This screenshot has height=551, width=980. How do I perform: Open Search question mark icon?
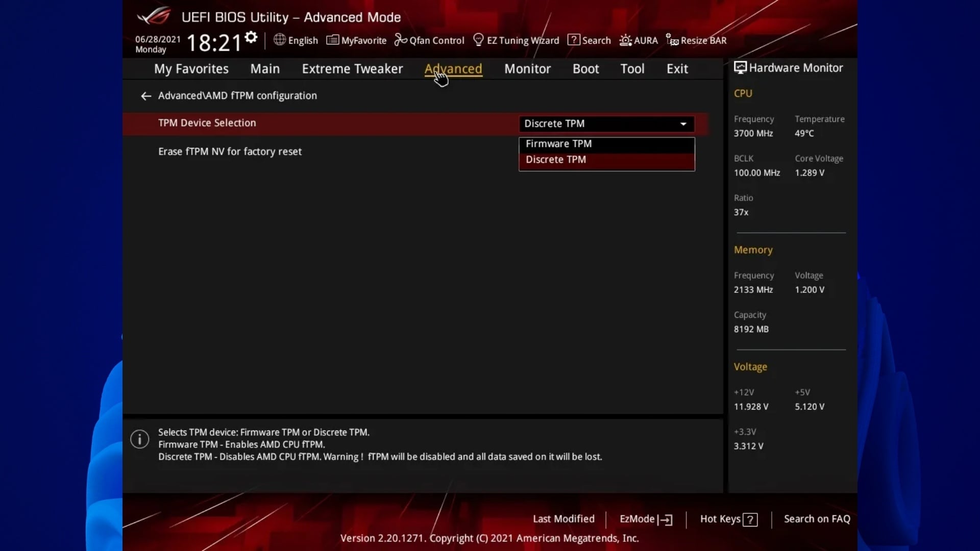coord(573,40)
